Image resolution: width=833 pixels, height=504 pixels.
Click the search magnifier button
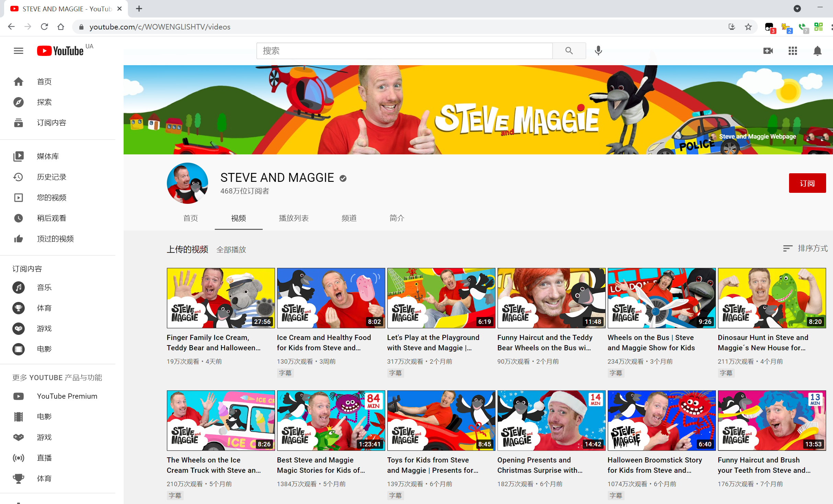click(569, 51)
